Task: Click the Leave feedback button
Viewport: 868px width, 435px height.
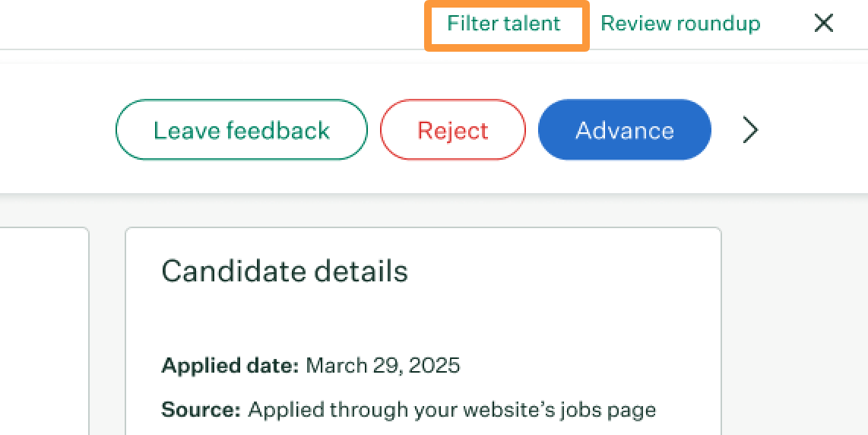Action: tap(242, 130)
